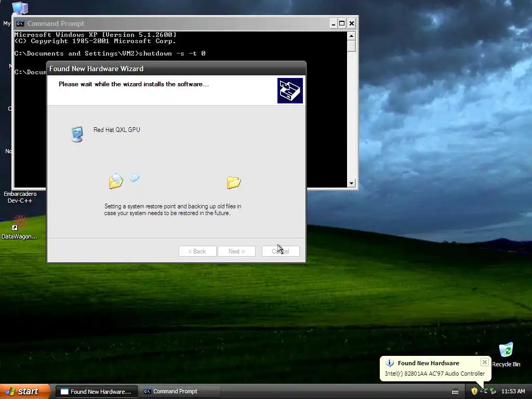Open the Command Prompt system menu icon
The height and width of the screenshot is (399, 532).
tap(20, 23)
